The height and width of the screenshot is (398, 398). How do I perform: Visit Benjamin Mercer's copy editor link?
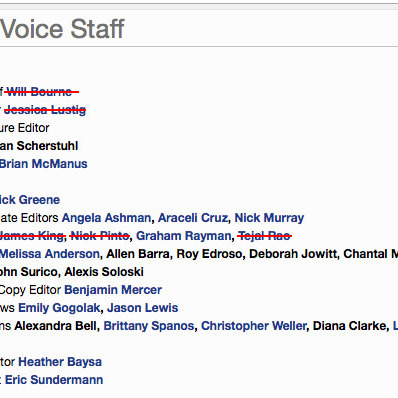113,290
